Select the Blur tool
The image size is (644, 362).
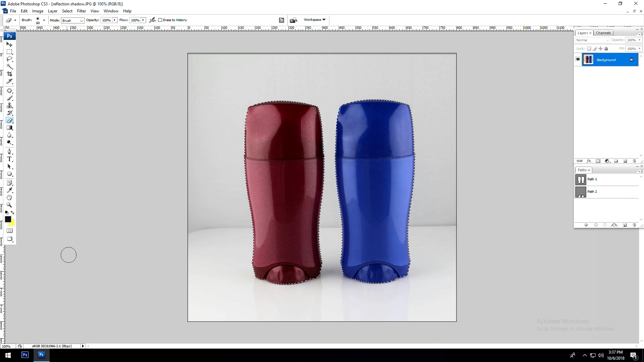click(x=9, y=135)
